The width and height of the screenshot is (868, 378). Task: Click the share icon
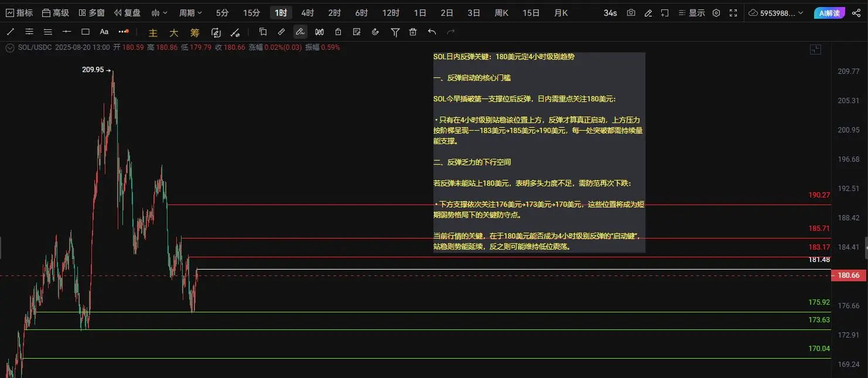pyautogui.click(x=856, y=12)
